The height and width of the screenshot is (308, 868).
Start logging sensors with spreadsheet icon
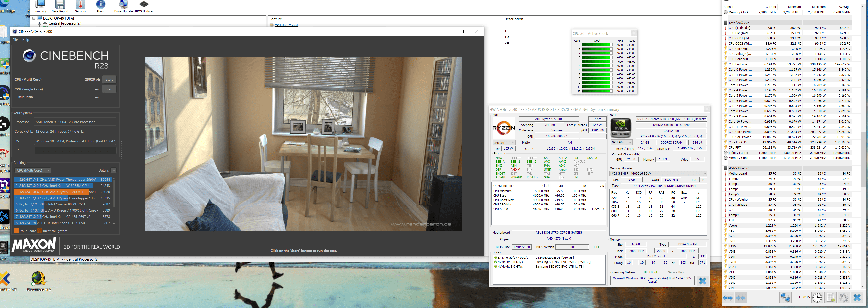(x=831, y=298)
